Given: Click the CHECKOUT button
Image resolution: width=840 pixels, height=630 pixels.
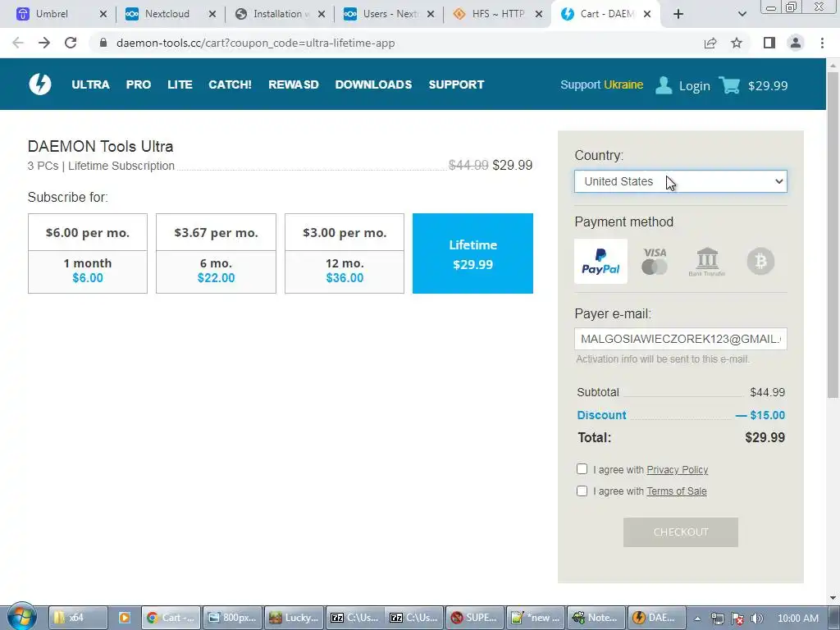Looking at the screenshot, I should tap(680, 532).
